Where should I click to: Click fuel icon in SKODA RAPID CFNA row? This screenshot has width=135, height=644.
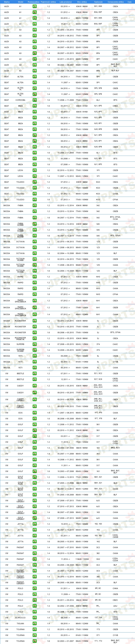[35, 294]
